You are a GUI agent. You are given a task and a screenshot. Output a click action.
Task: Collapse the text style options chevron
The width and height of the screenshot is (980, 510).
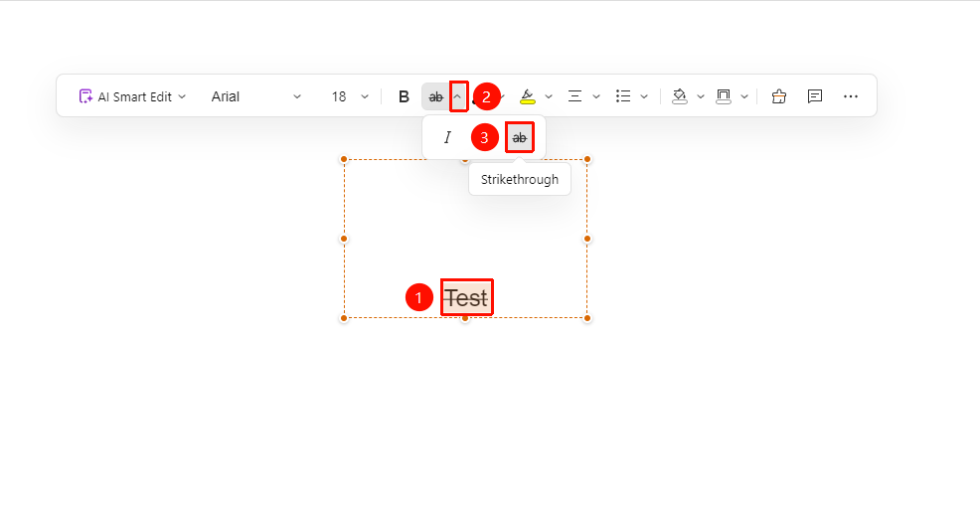click(458, 96)
